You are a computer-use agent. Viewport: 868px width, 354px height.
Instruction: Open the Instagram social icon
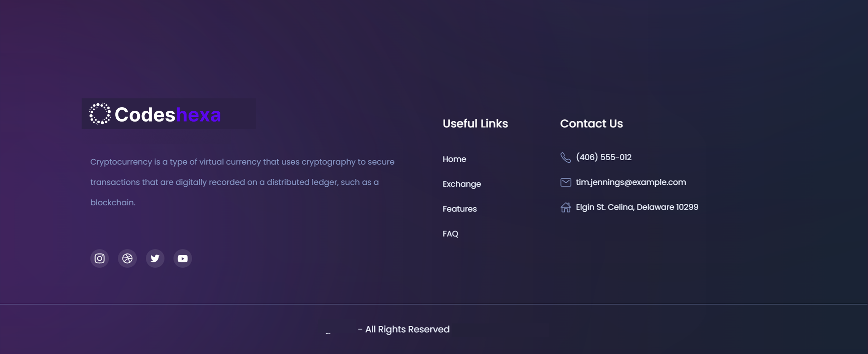(x=99, y=259)
